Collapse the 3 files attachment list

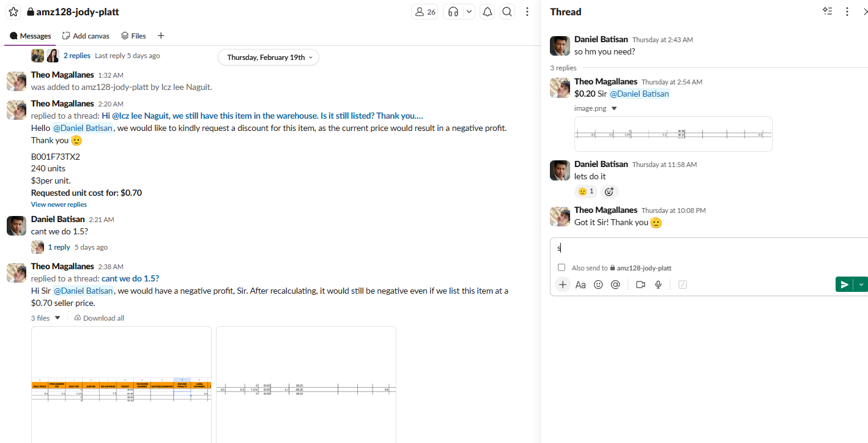coord(57,318)
